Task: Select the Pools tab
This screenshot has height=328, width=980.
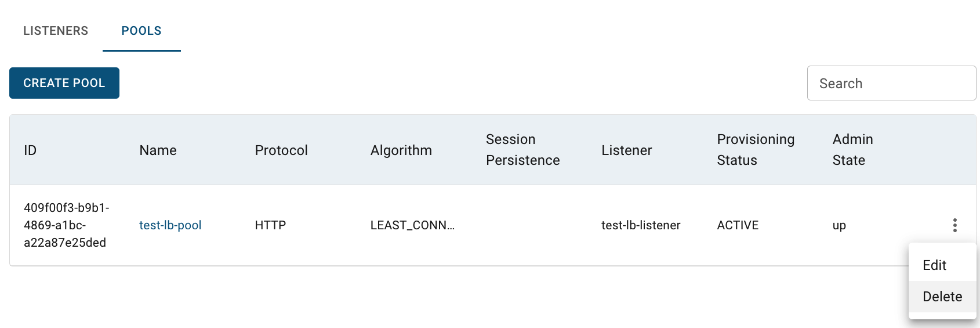Action: click(x=141, y=31)
